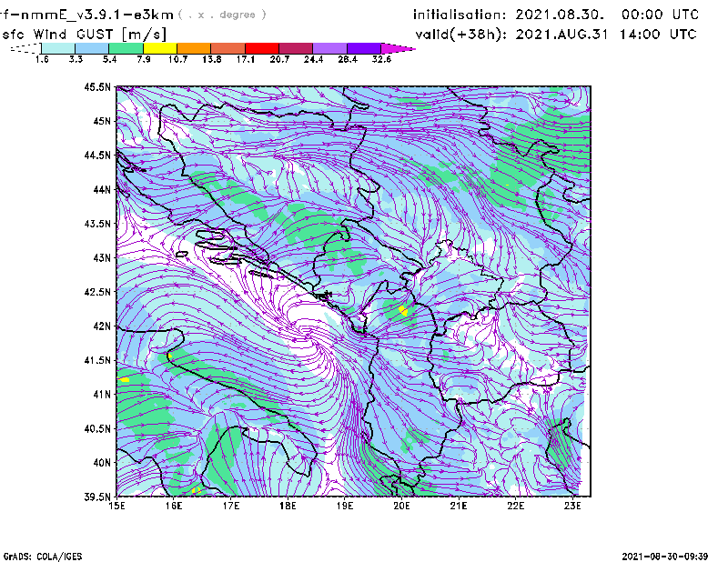Click the 41.5N latitude label

tap(97, 360)
